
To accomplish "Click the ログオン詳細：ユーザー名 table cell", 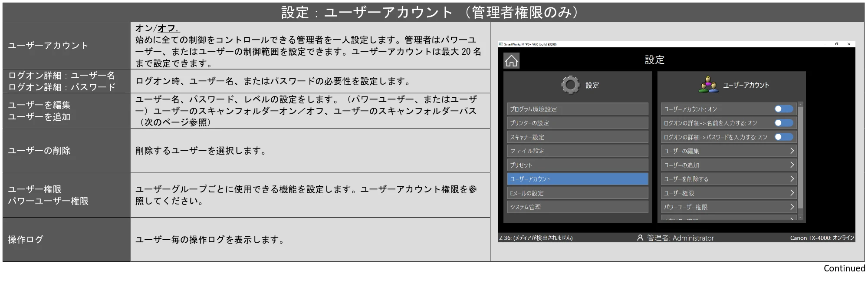I will (x=66, y=81).
